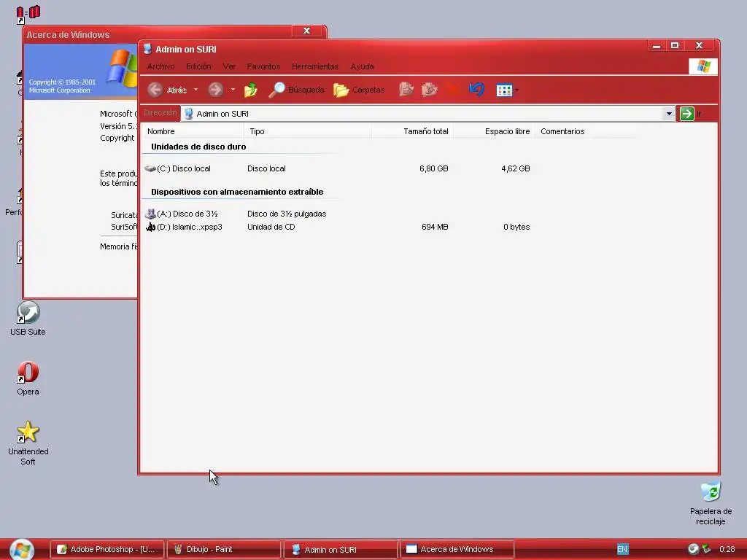Open the USB Suite desktop shortcut

pyautogui.click(x=28, y=319)
